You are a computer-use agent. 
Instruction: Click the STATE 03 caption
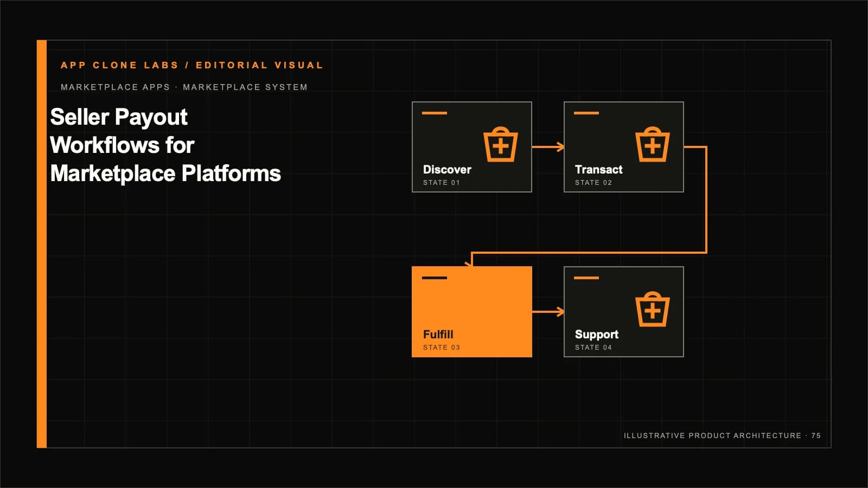(441, 348)
